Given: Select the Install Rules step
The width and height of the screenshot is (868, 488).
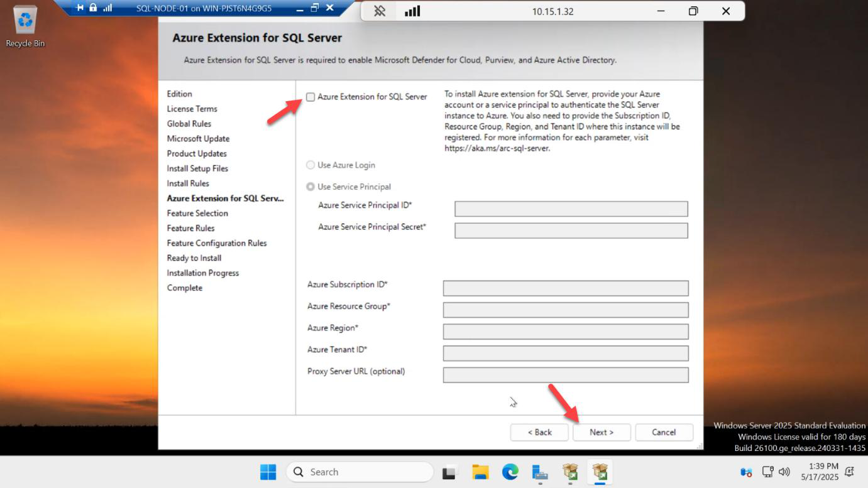Looking at the screenshot, I should (188, 183).
